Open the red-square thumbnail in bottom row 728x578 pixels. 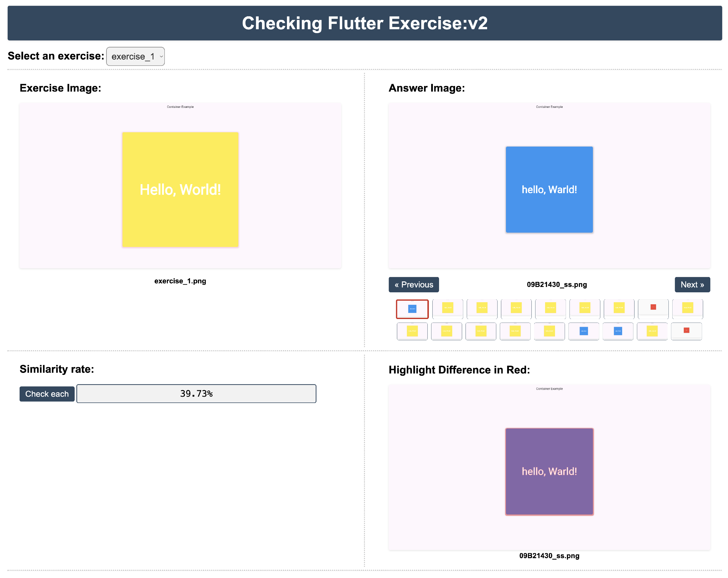(x=686, y=331)
